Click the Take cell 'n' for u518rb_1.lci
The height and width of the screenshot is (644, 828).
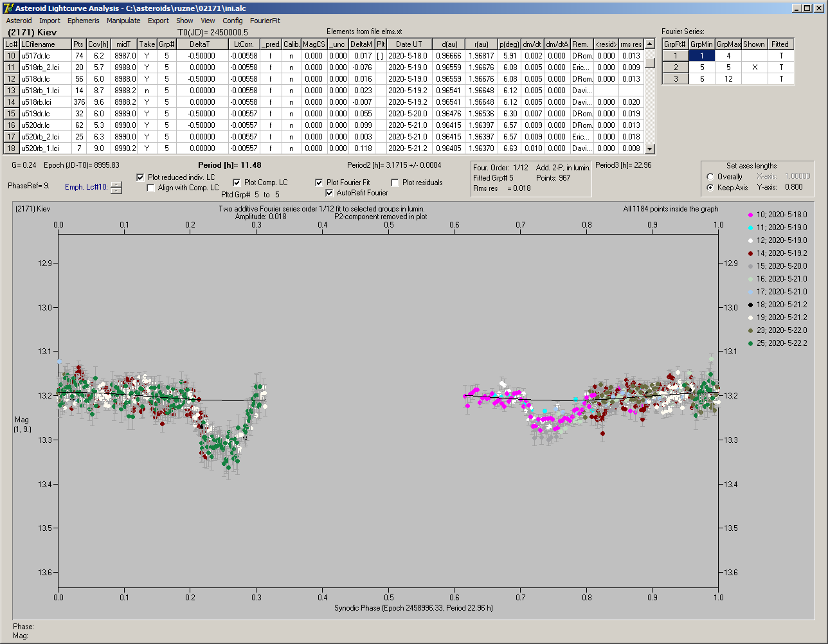[147, 91]
